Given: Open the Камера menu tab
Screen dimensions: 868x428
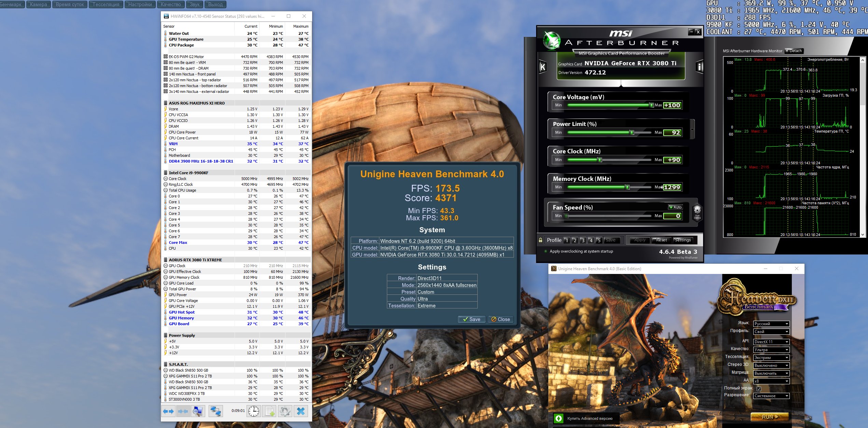Looking at the screenshot, I should (39, 4).
